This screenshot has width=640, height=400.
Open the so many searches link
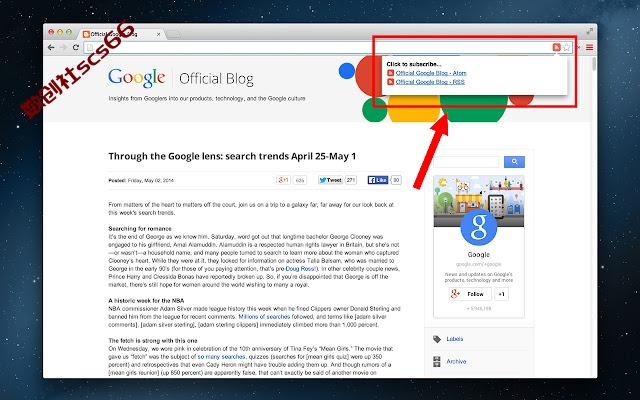tap(221, 357)
